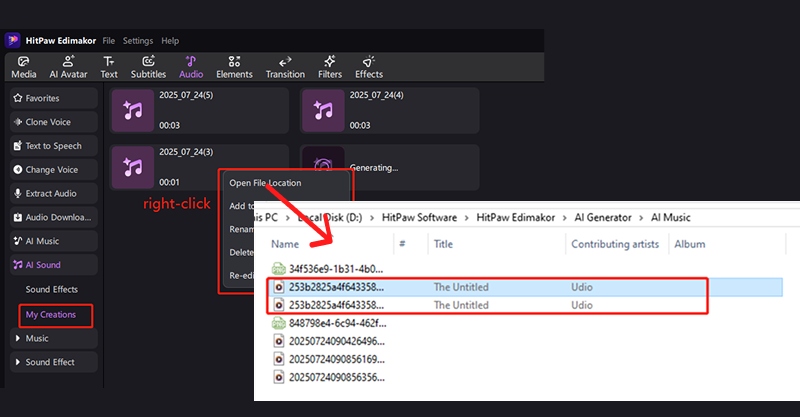The image size is (800, 417).
Task: Sort by the Title column header
Action: pyautogui.click(x=443, y=244)
